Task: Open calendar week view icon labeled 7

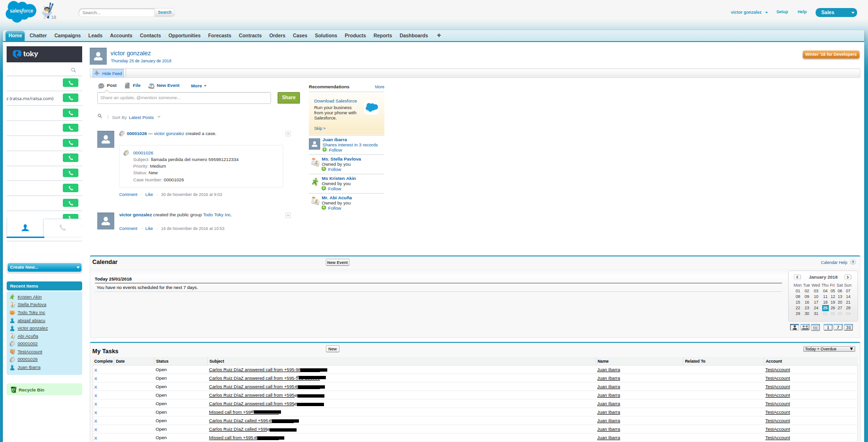Action: [838, 327]
